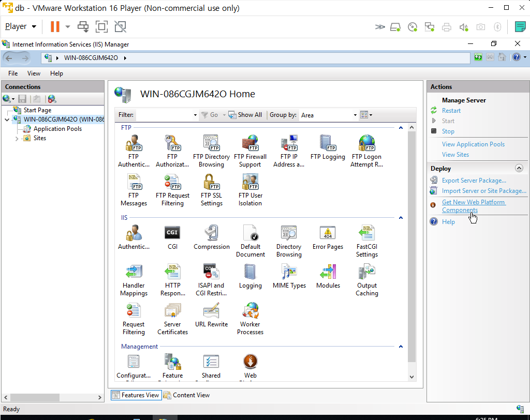Image resolution: width=530 pixels, height=420 pixels.
Task: Open the Help menu
Action: [x=56, y=73]
